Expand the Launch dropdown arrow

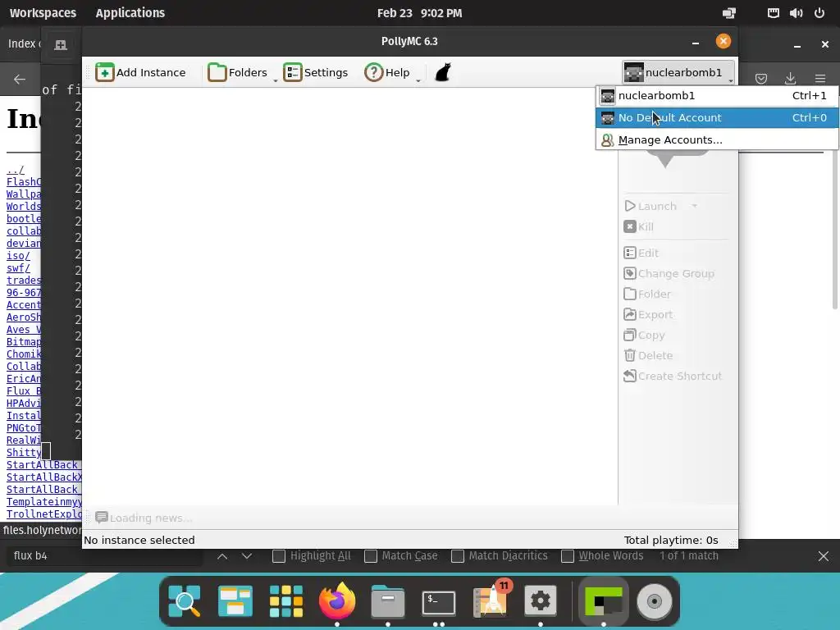coord(694,206)
